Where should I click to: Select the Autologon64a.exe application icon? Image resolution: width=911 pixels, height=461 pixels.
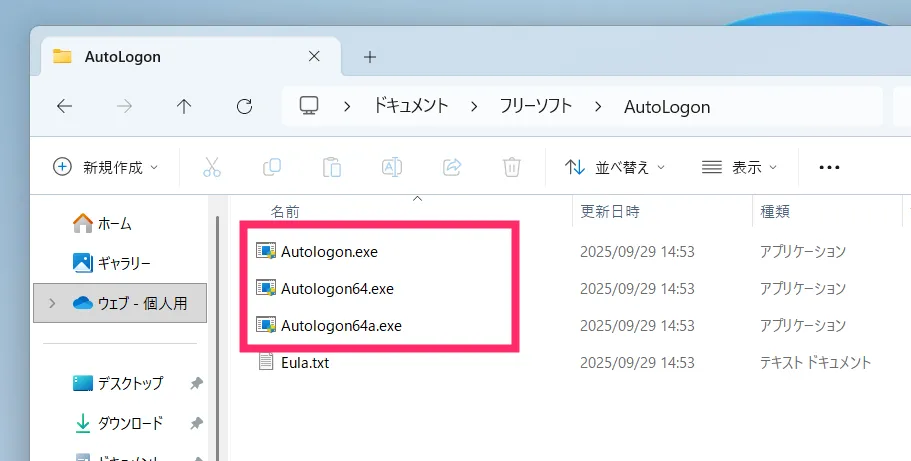pos(266,326)
